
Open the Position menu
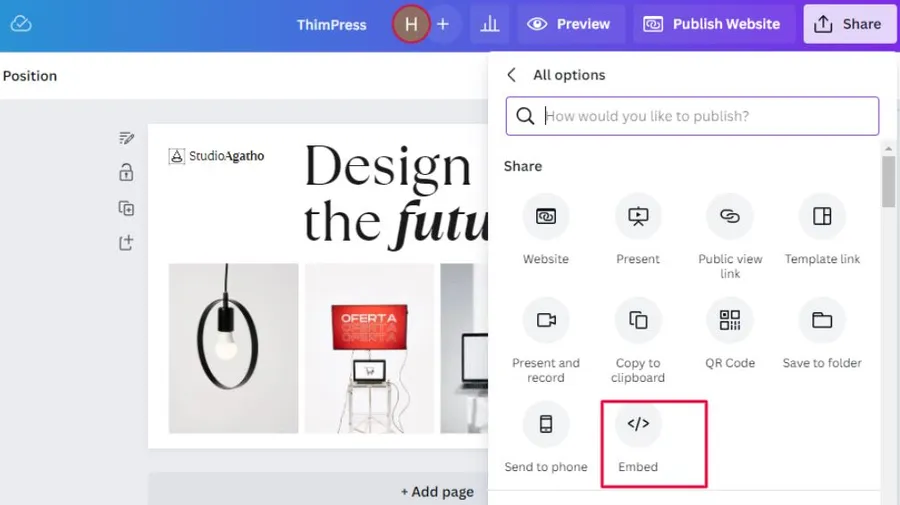click(30, 76)
